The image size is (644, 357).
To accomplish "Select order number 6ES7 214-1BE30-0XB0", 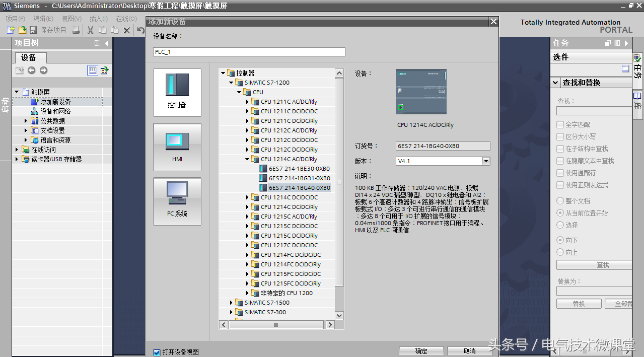I will (299, 169).
